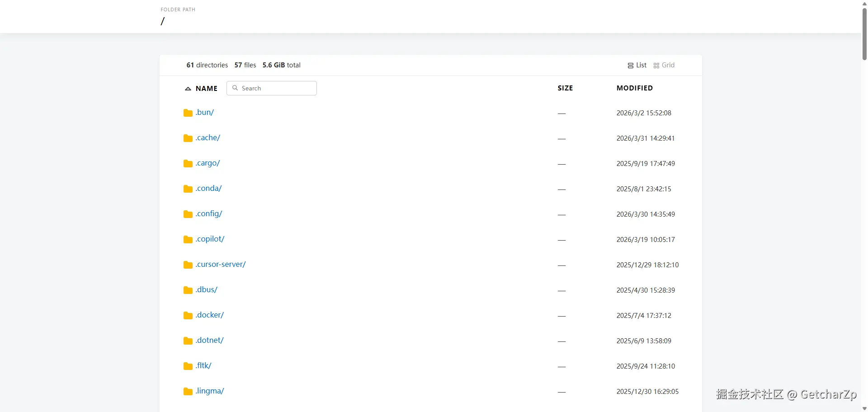868x412 pixels.
Task: Focus the Search input field
Action: (x=272, y=88)
